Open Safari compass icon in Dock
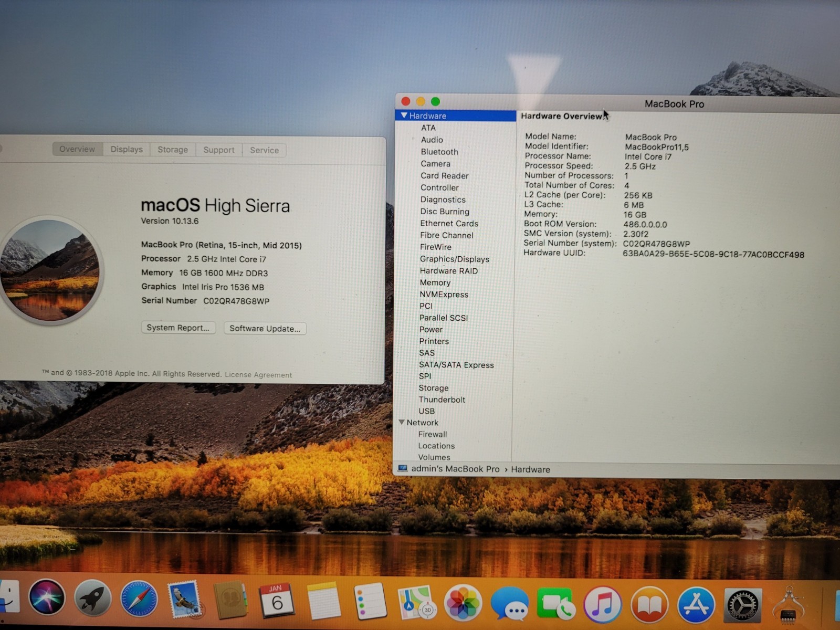Image resolution: width=840 pixels, height=630 pixels. 139,600
